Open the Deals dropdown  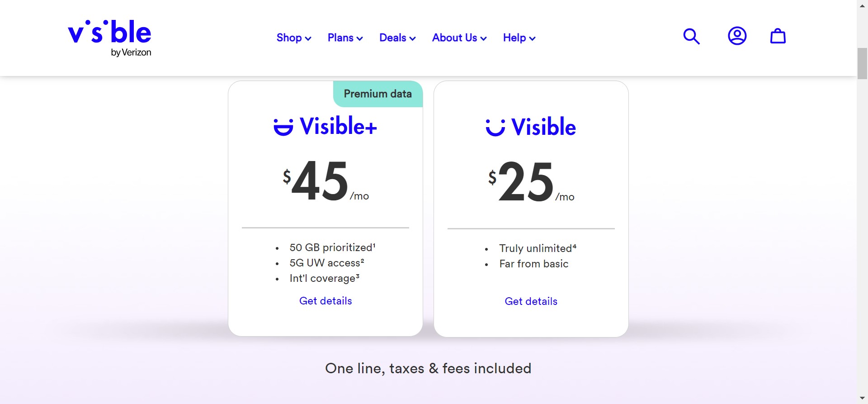(397, 38)
